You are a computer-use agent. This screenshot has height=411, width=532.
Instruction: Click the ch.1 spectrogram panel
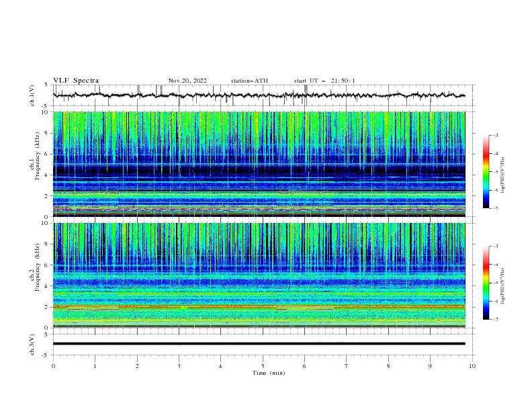[259, 164]
